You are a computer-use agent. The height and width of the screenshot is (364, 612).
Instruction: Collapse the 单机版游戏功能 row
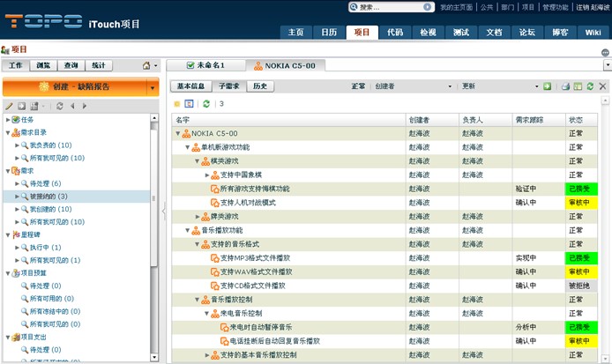[x=188, y=147]
